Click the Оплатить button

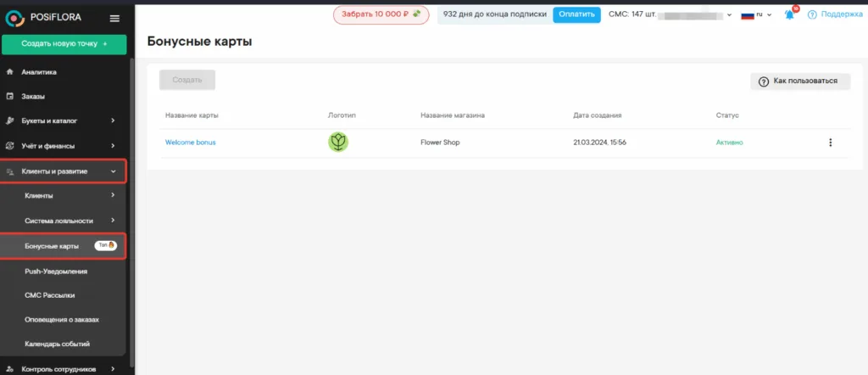576,14
